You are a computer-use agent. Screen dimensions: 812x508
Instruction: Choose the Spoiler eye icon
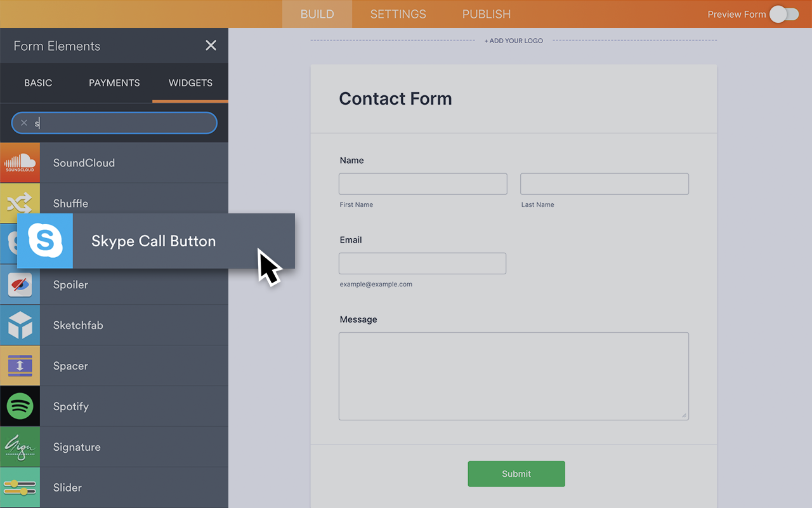20,284
